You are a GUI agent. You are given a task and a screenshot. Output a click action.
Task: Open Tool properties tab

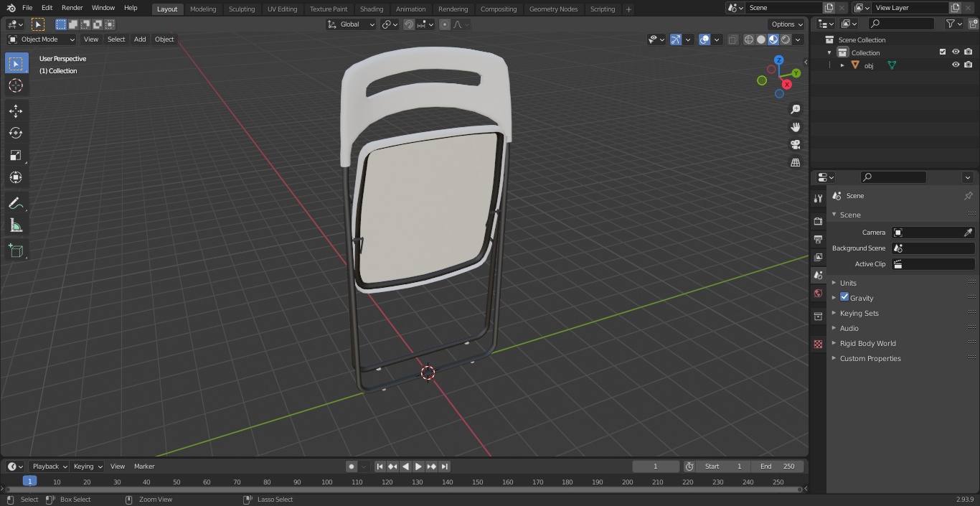pos(818,198)
